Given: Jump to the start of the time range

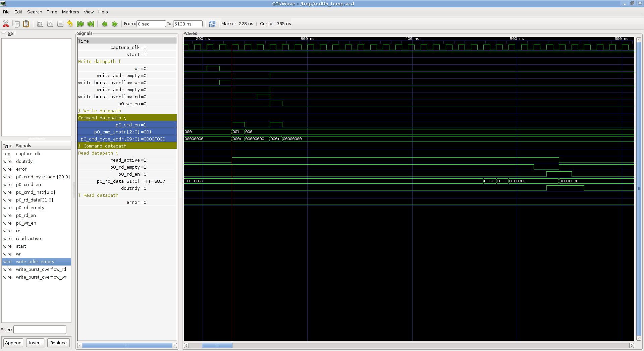Looking at the screenshot, I should coord(80,24).
